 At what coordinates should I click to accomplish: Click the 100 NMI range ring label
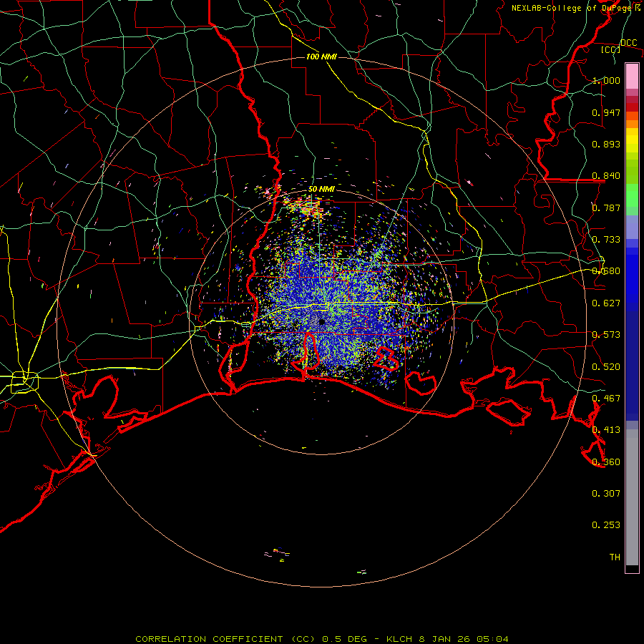tap(321, 57)
